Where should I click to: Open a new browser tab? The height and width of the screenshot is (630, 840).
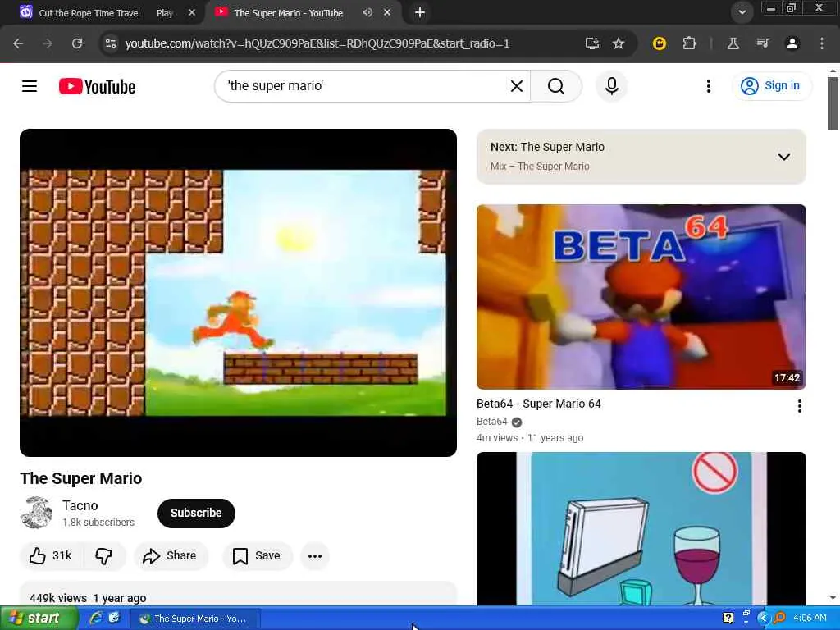coord(420,12)
